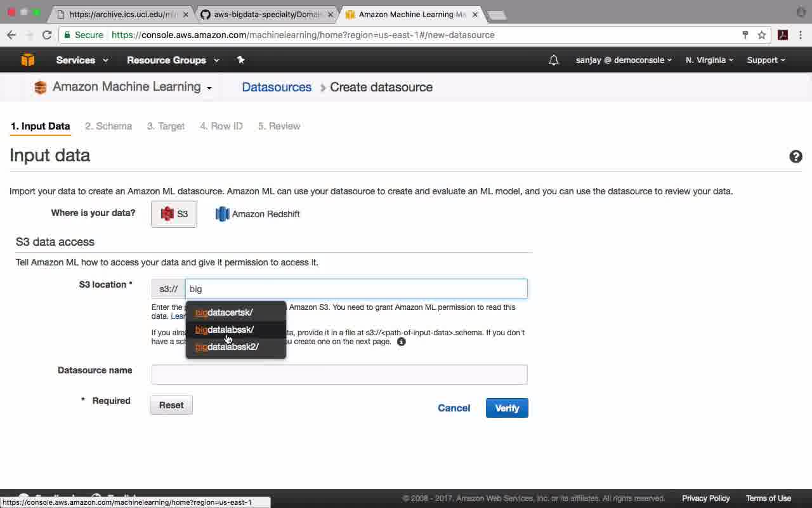Screen dimensions: 812x508
Task: Go to the '2. Schema' step
Action: tap(108, 126)
